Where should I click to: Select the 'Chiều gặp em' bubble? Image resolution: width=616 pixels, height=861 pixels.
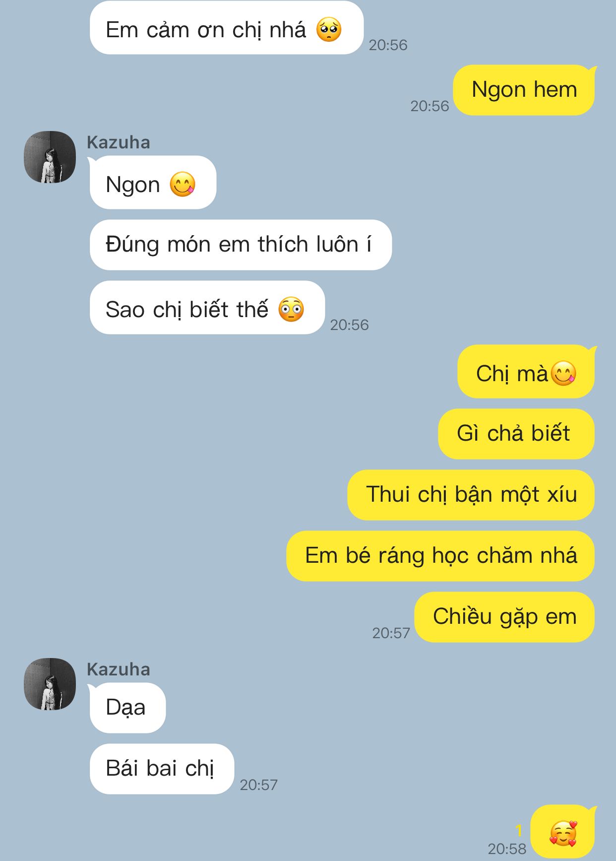[504, 617]
